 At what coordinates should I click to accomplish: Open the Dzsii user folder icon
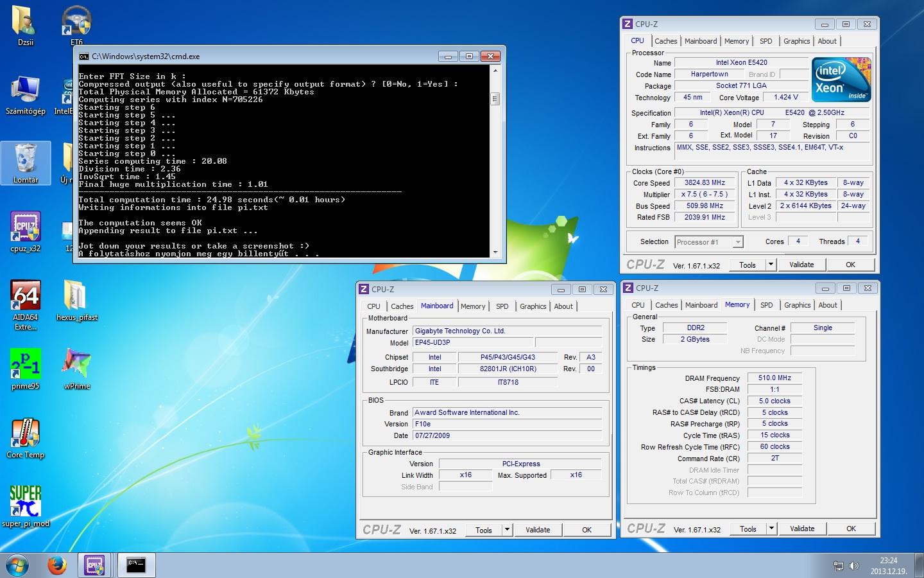coord(25,26)
